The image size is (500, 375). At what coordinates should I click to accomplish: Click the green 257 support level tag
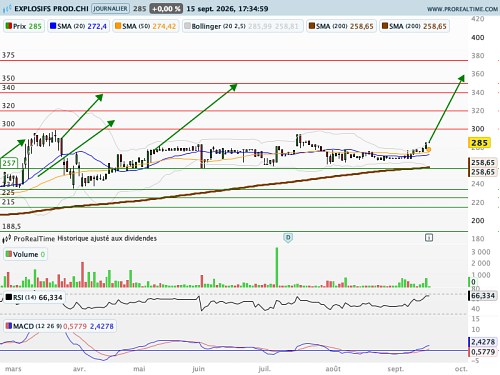coord(9,163)
